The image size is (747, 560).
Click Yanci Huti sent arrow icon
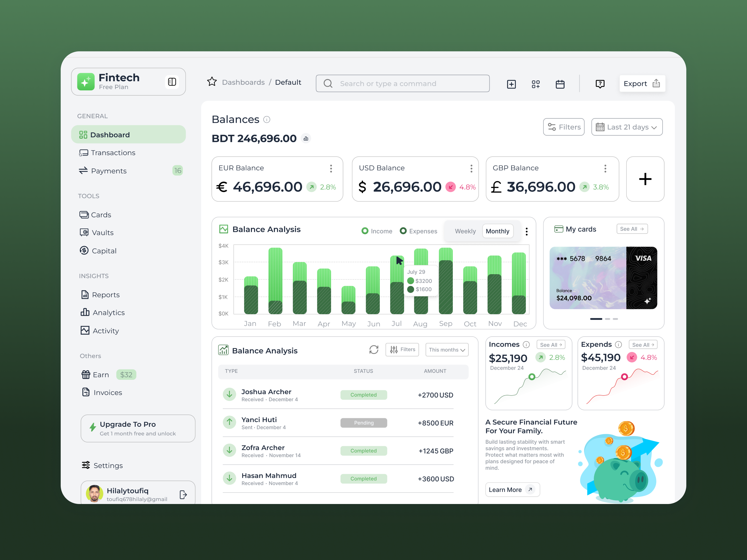click(x=229, y=422)
